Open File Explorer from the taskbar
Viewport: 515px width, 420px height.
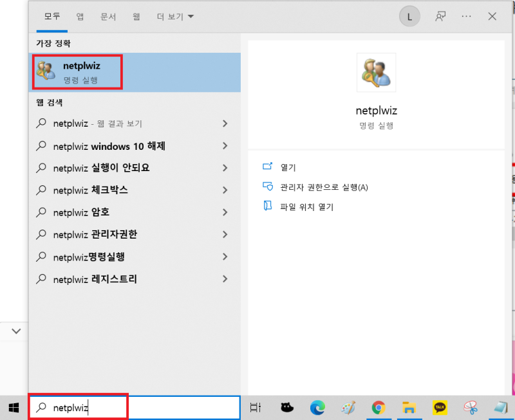tap(410, 407)
